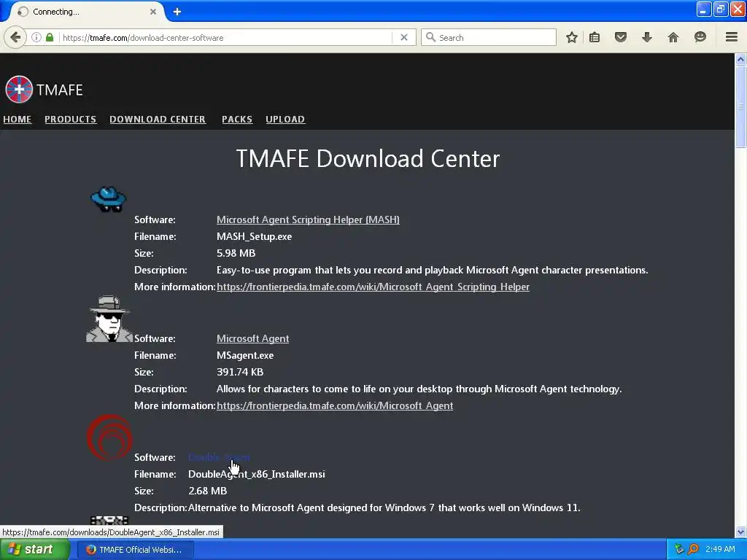
Task: Click the Microsoft Agent spy character image
Action: [x=109, y=319]
